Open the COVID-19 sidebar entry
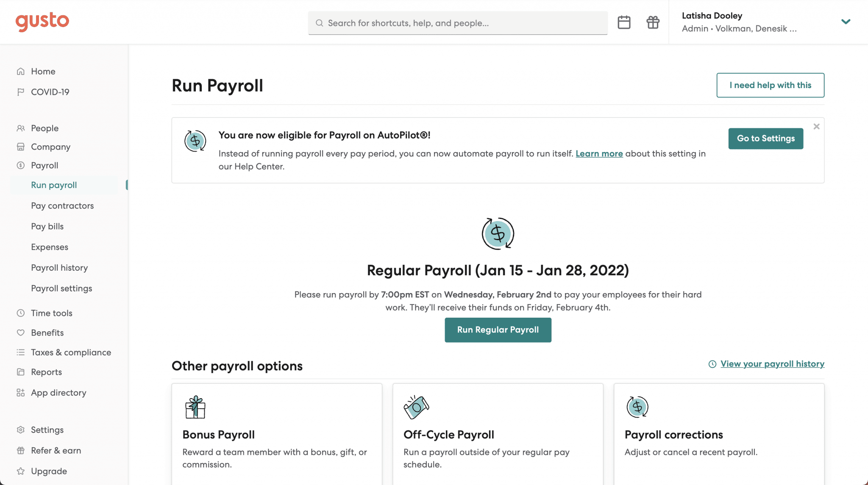 [50, 92]
